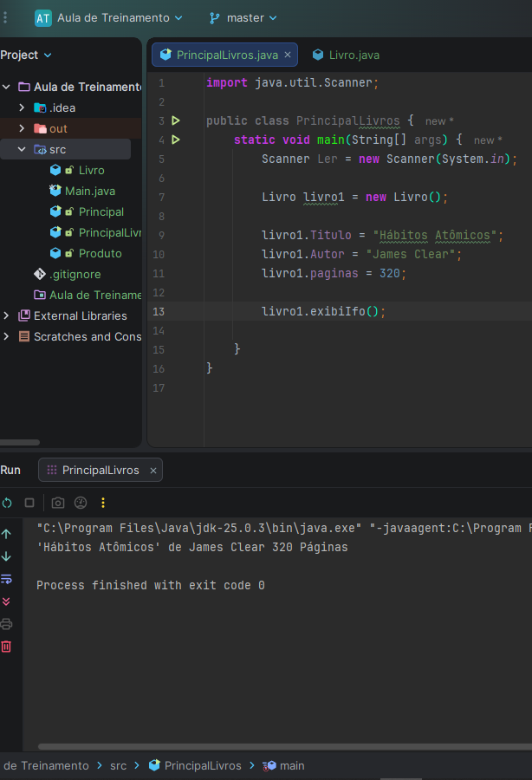Image resolution: width=532 pixels, height=780 pixels.
Task: Select the Livro class in tree
Action: tap(92, 170)
